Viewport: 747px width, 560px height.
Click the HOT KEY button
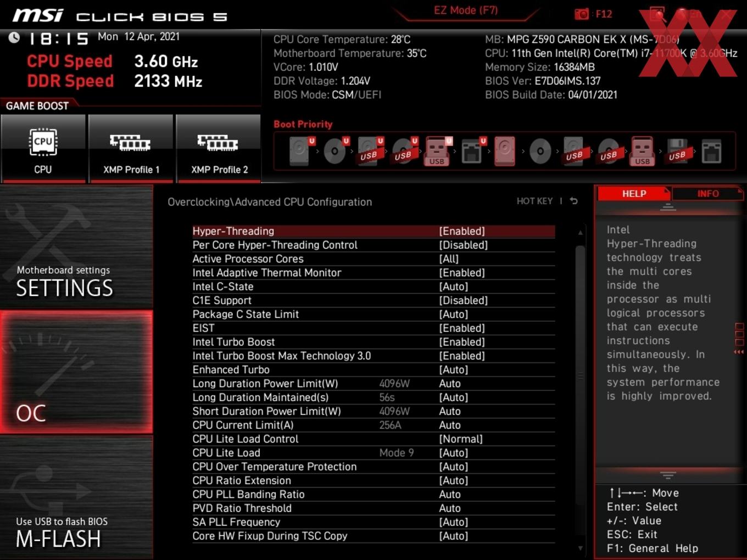(x=534, y=201)
